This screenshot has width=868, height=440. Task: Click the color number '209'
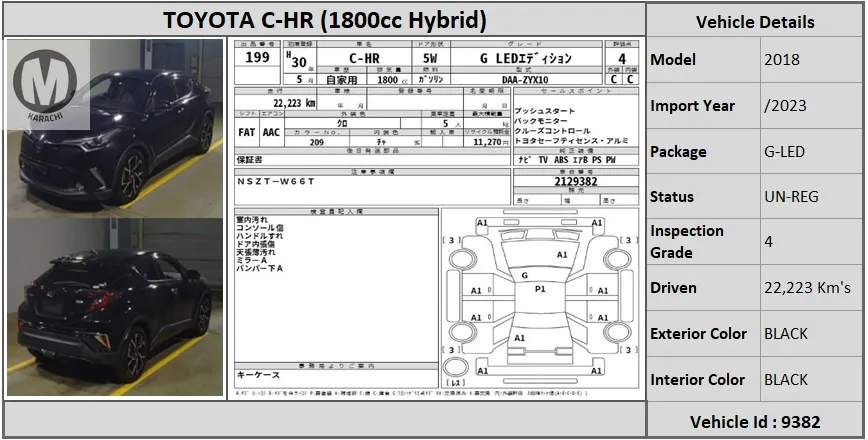[316, 142]
